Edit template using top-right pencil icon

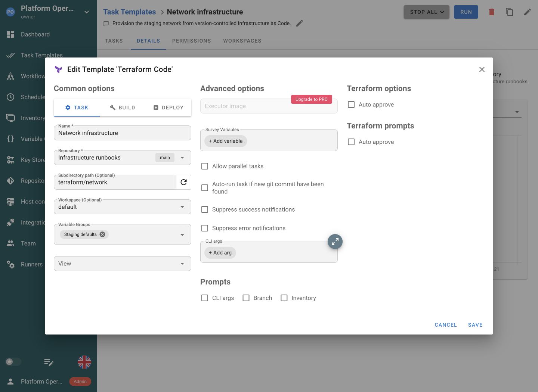tap(528, 12)
